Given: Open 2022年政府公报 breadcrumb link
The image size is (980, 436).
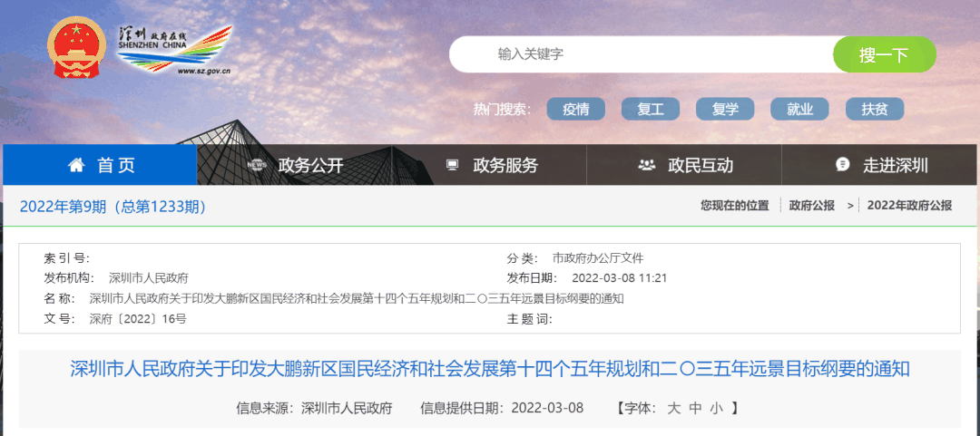Looking at the screenshot, I should [909, 206].
